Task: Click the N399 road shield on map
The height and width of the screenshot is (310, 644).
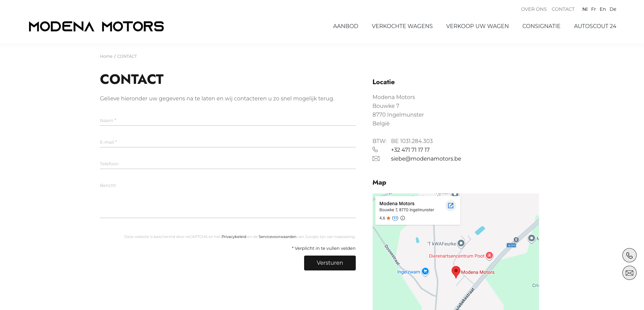Action: coord(511,245)
